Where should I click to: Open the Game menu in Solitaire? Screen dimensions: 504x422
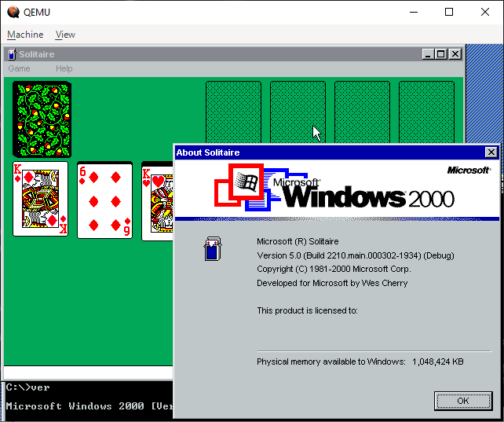20,68
